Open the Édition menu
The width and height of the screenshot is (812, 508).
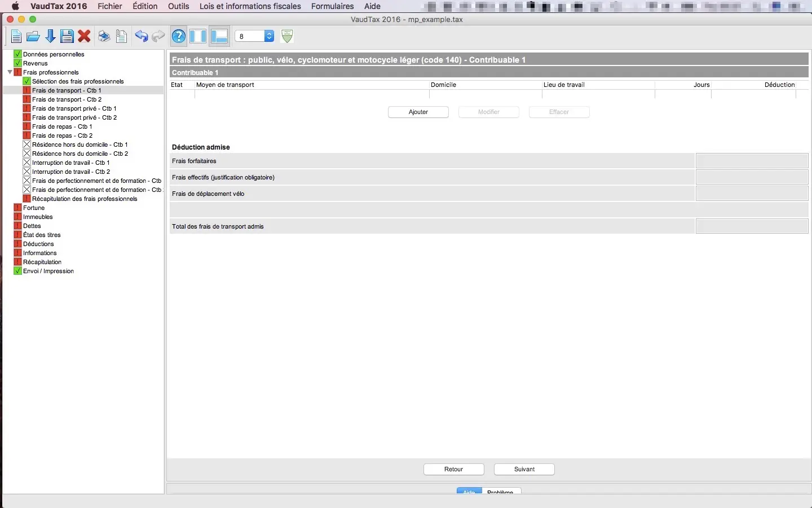(145, 6)
